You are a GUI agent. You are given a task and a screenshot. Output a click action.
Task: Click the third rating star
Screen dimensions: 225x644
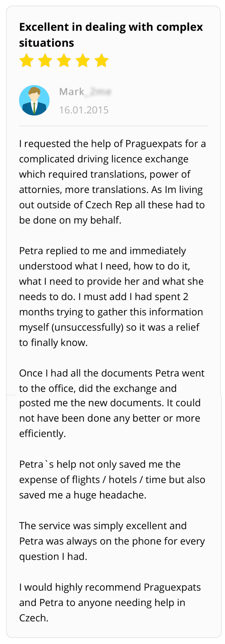(64, 61)
